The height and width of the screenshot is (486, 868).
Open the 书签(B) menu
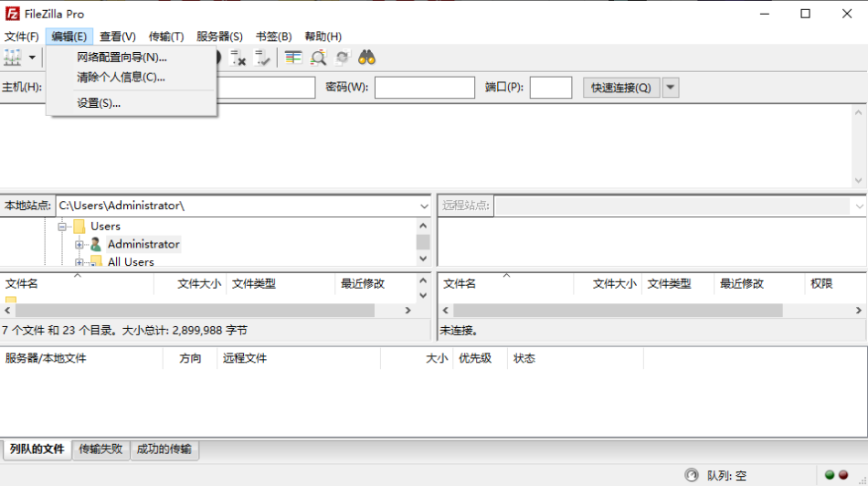pos(273,37)
